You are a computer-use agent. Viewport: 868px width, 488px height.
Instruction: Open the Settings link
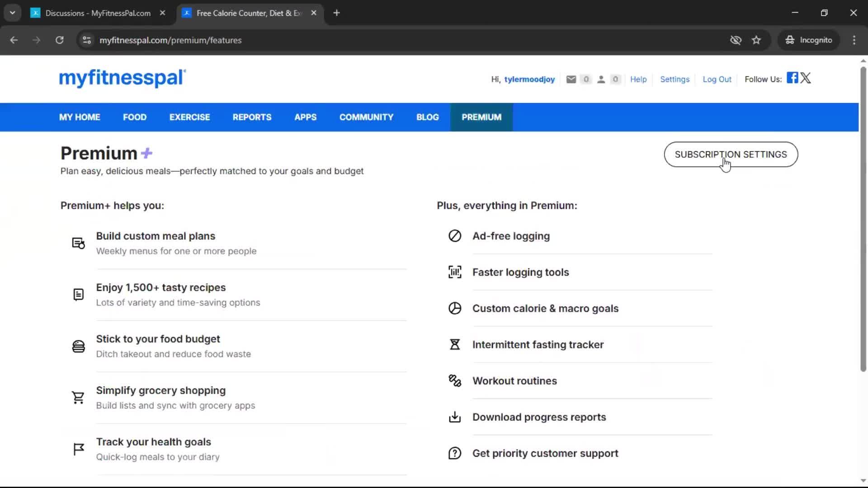point(675,80)
